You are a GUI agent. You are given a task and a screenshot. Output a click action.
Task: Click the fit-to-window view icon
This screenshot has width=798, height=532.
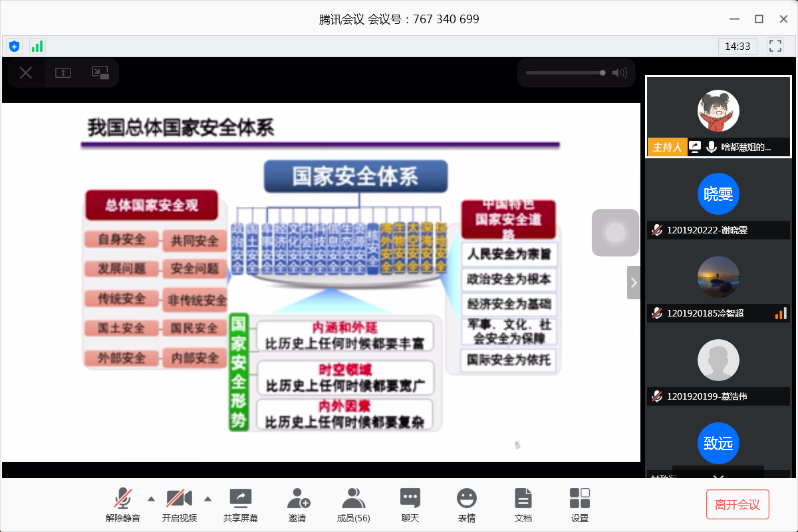(63, 73)
